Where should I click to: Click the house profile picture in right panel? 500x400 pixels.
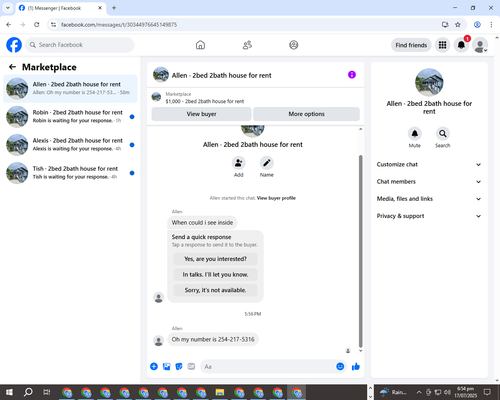click(x=429, y=82)
